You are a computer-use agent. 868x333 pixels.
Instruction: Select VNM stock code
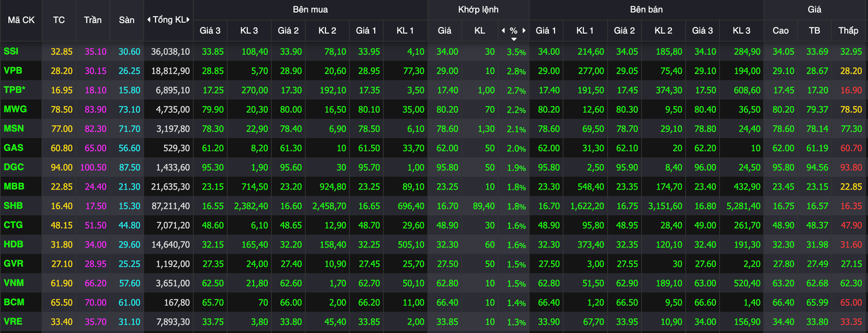click(x=13, y=283)
